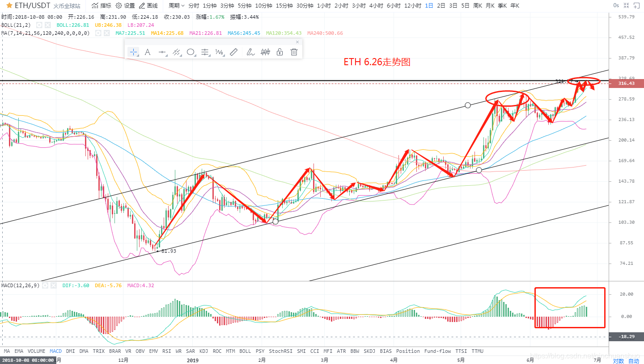Select the 30分钟 interval

click(x=305, y=6)
